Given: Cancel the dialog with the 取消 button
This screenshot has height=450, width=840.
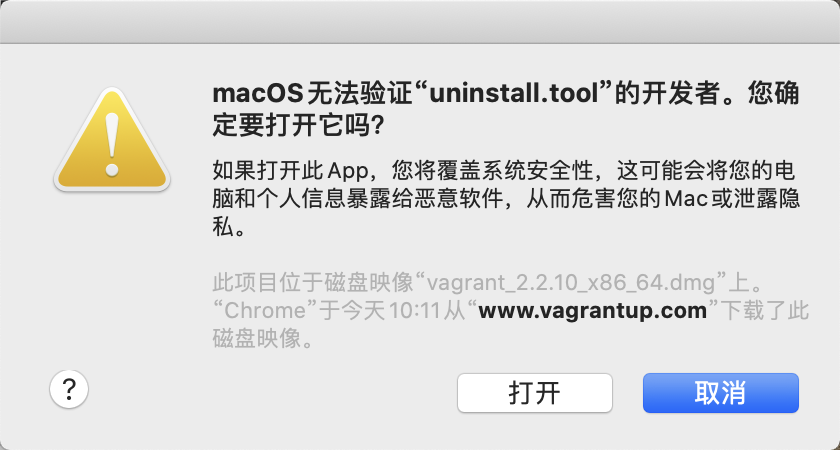Looking at the screenshot, I should 721,393.
